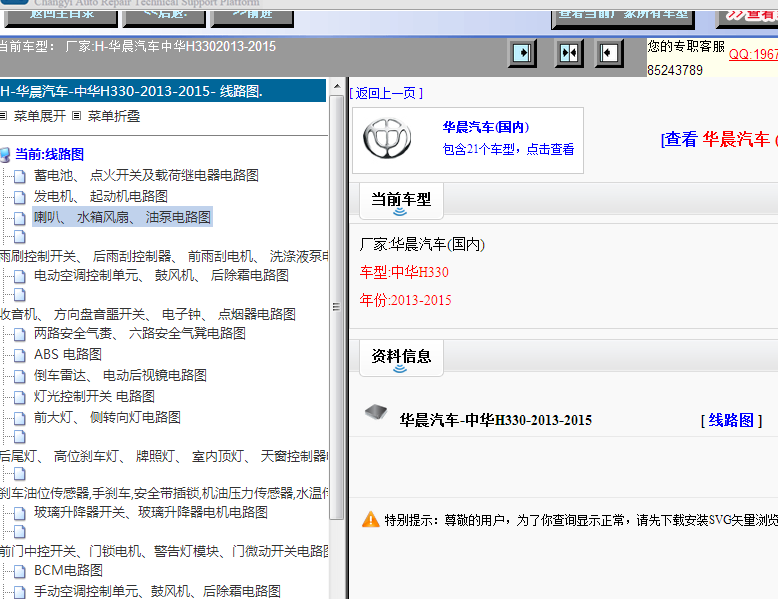Open 蓄电池、点火开关及载荷继电器电路图
This screenshot has width=778, height=599.
tap(146, 175)
